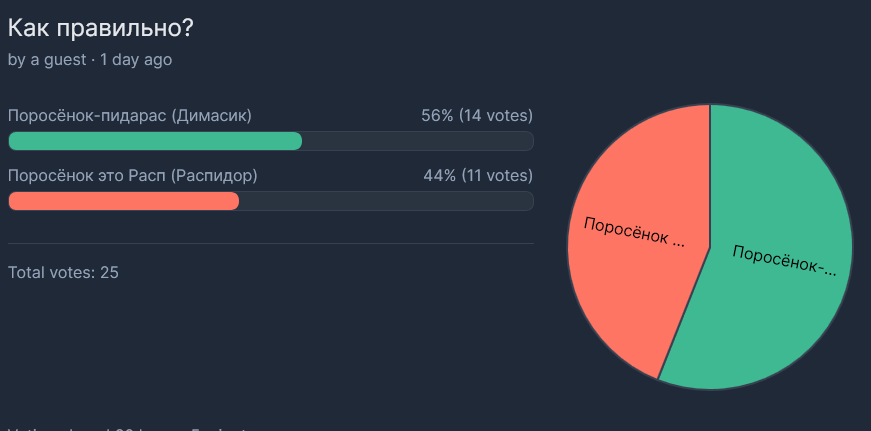Click the partially visible text at the bottom

click(x=127, y=429)
